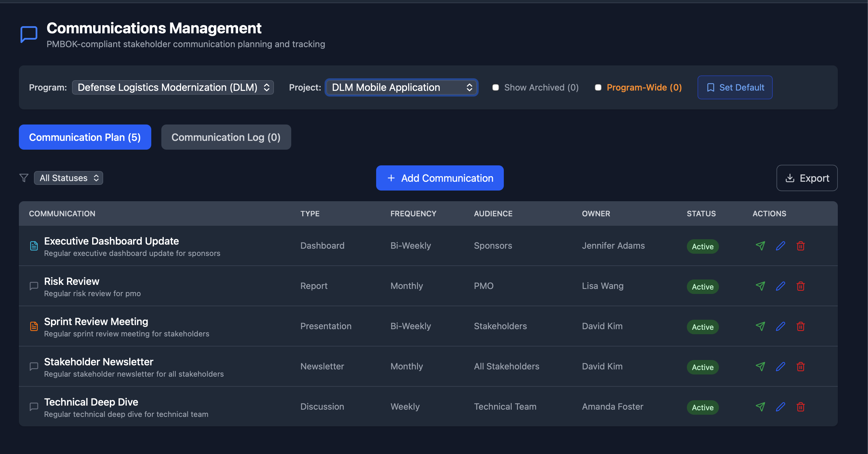The image size is (868, 454).
Task: Edit the Risk Review entry
Action: click(x=780, y=286)
